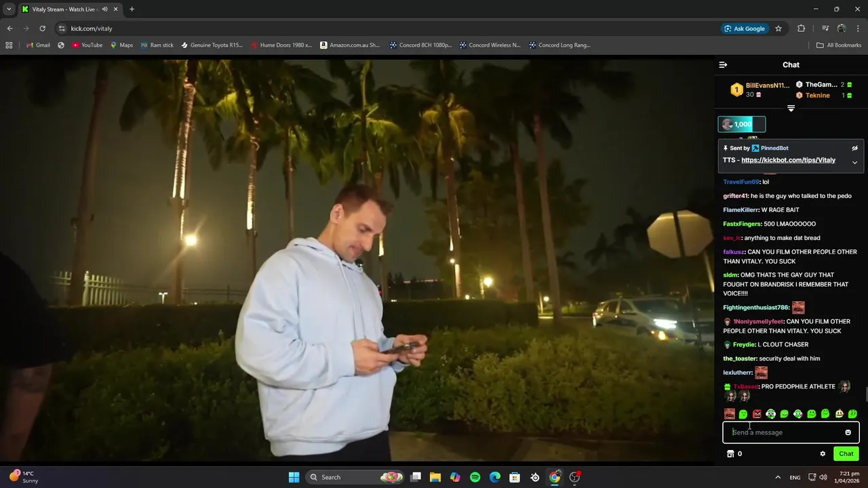Expand the pinned TTS message chevron

[854, 163]
